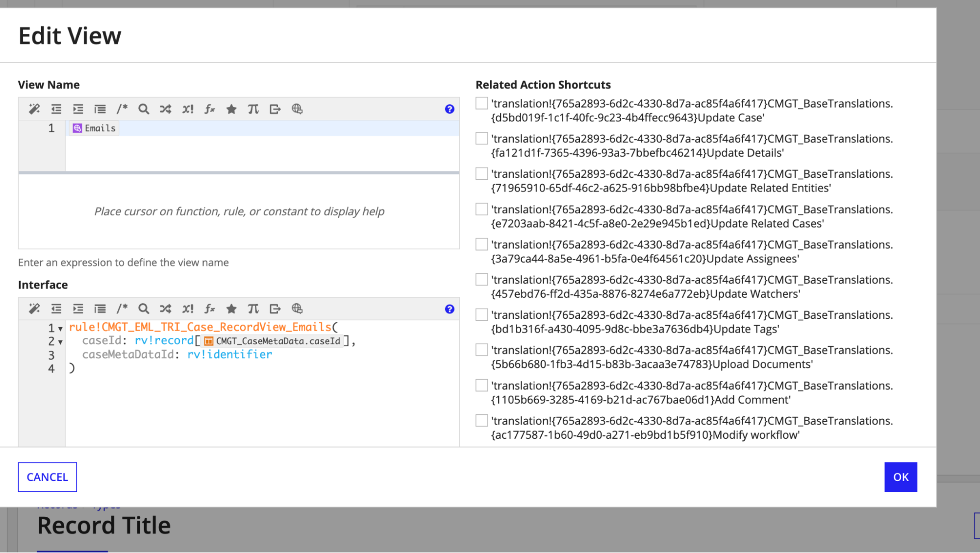Check the Update Case shortcut checkbox
The width and height of the screenshot is (980, 553).
(x=482, y=103)
